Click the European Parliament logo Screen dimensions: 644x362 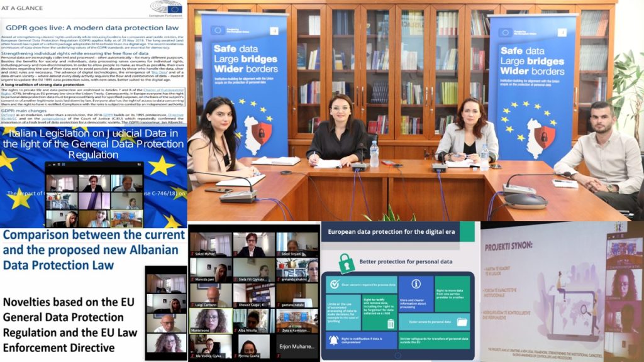tap(165, 8)
